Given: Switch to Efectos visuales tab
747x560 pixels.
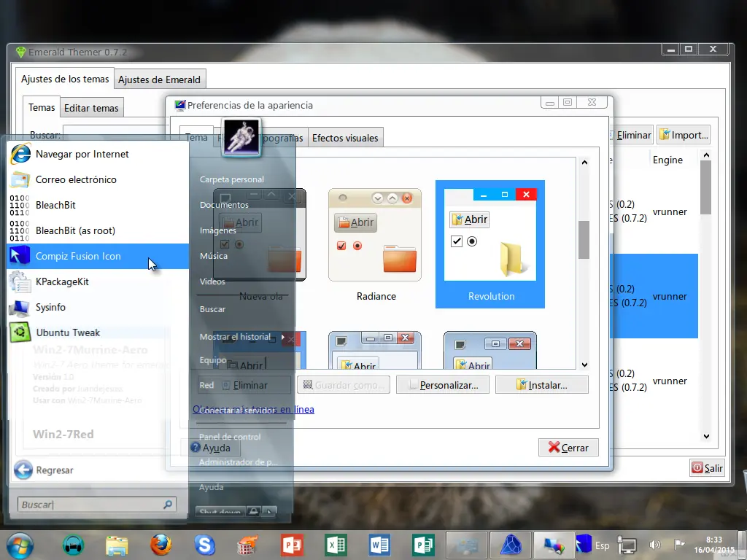Looking at the screenshot, I should (x=345, y=138).
